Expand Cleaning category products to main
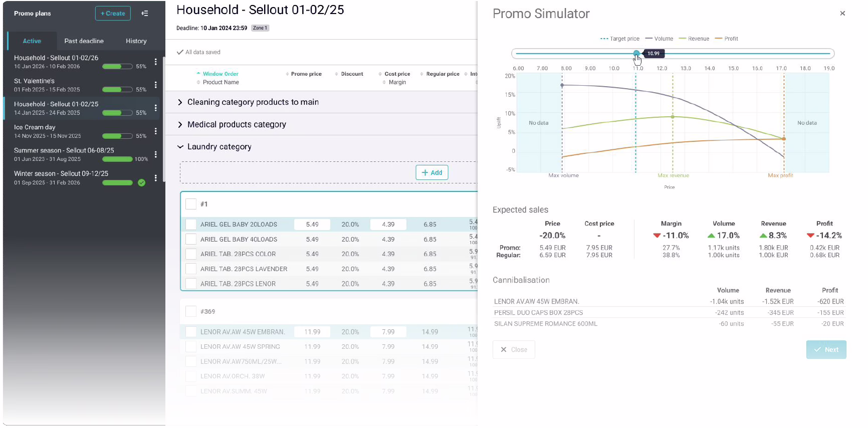 pos(180,102)
